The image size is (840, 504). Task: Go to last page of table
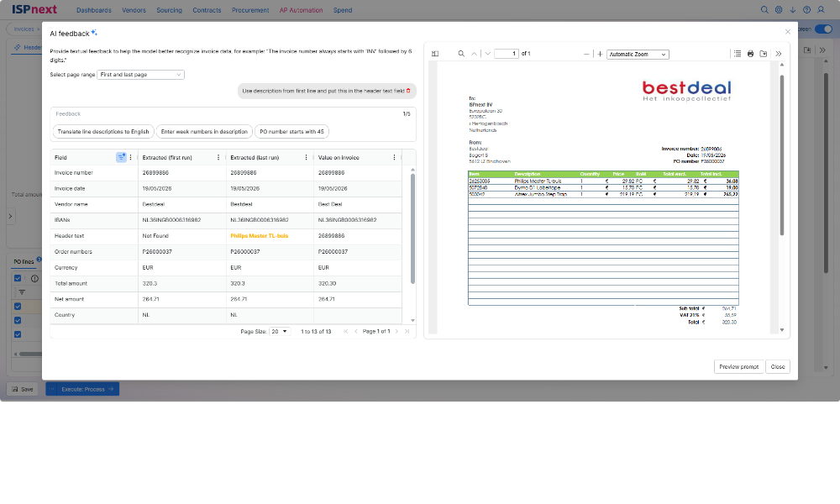(x=407, y=332)
